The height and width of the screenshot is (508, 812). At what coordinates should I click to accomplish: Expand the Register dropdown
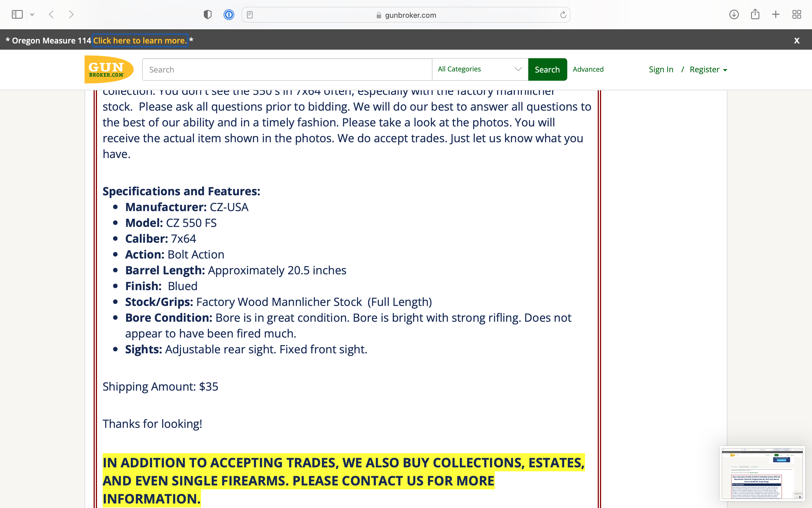pyautogui.click(x=708, y=69)
